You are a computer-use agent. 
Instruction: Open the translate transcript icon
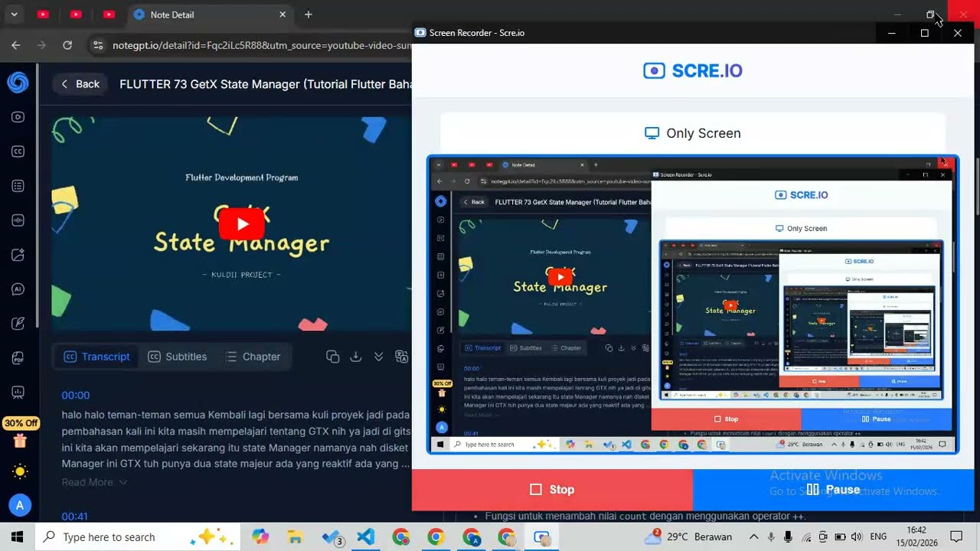pyautogui.click(x=401, y=357)
